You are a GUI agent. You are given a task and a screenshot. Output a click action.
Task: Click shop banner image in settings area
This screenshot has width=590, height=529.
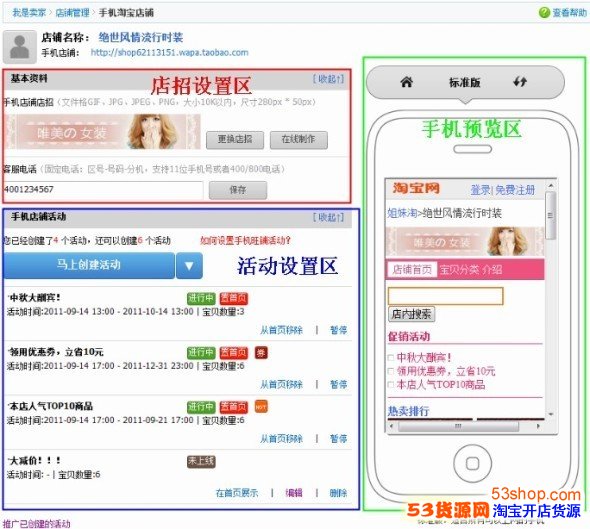[x=104, y=131]
